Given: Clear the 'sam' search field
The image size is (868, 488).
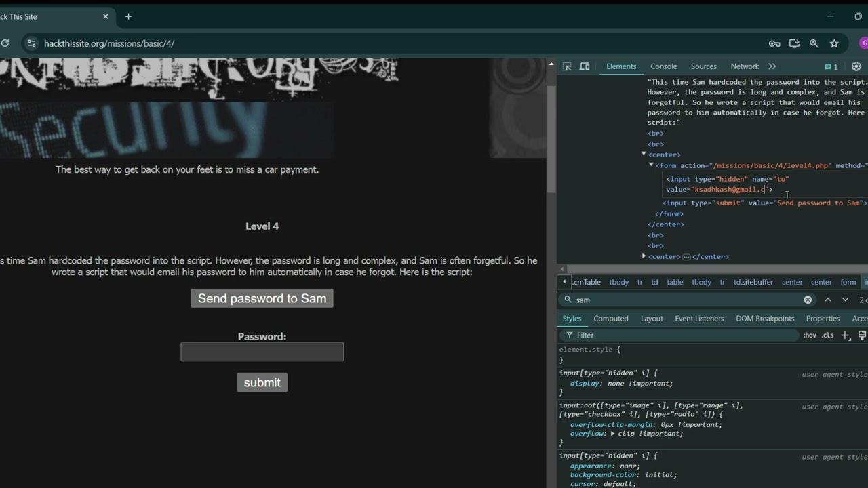Looking at the screenshot, I should click(808, 300).
